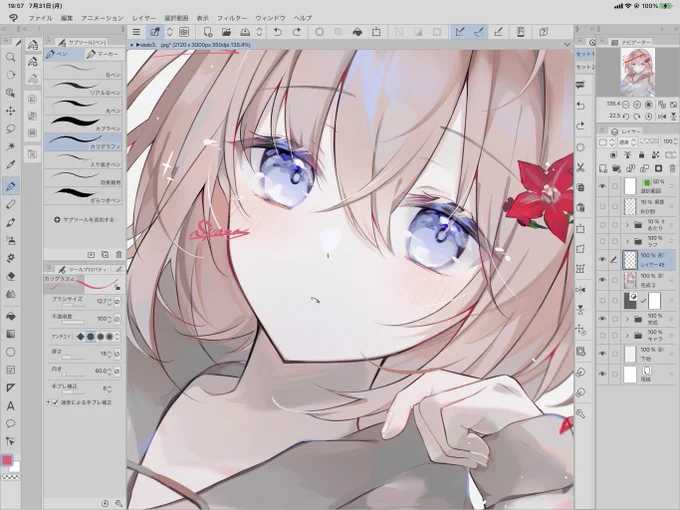
Task: Open the フィルター menu
Action: pyautogui.click(x=232, y=18)
